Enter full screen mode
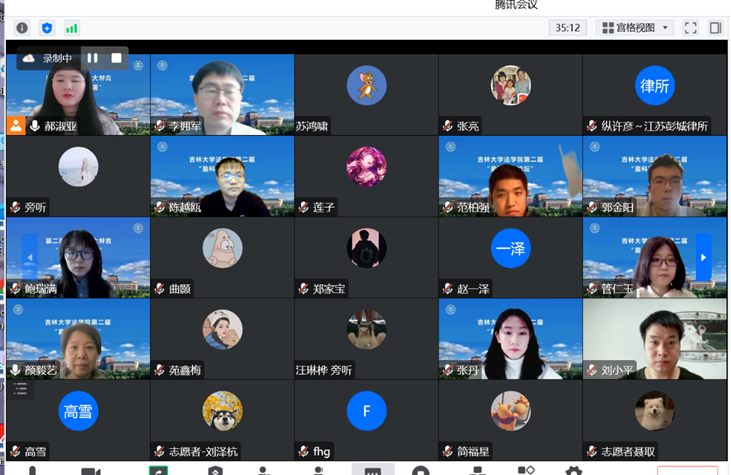The height and width of the screenshot is (475, 731). [x=691, y=28]
